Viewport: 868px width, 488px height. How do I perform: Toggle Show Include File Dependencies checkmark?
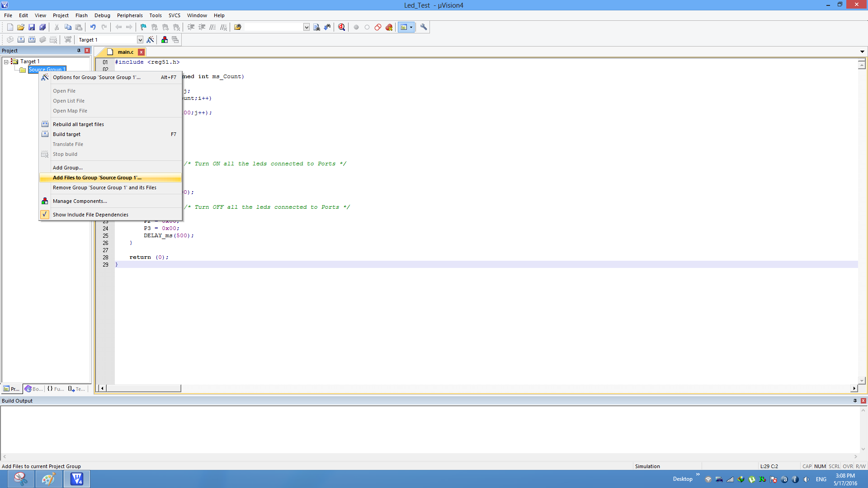point(45,215)
